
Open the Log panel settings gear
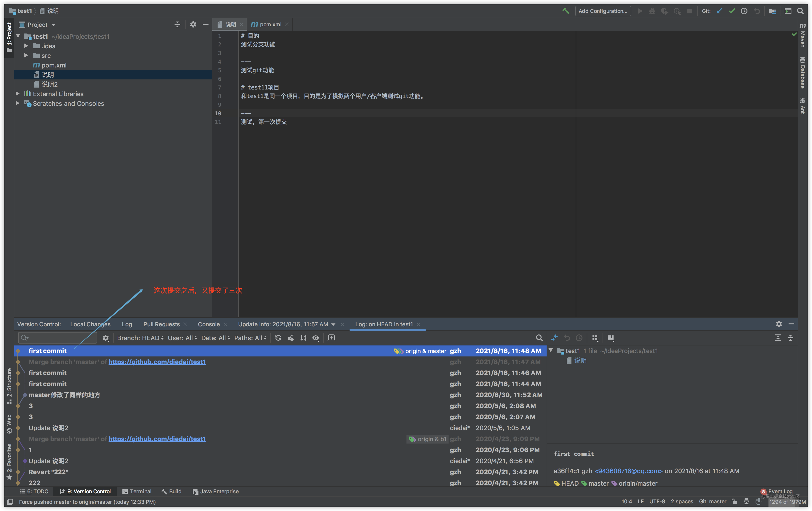pos(779,324)
